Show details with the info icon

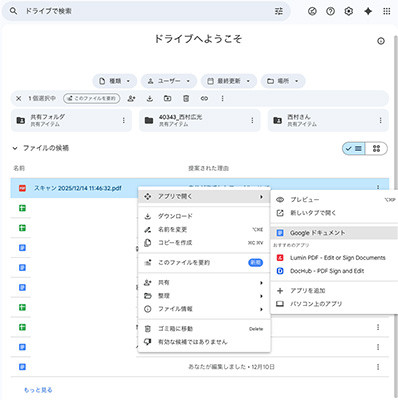tap(381, 41)
